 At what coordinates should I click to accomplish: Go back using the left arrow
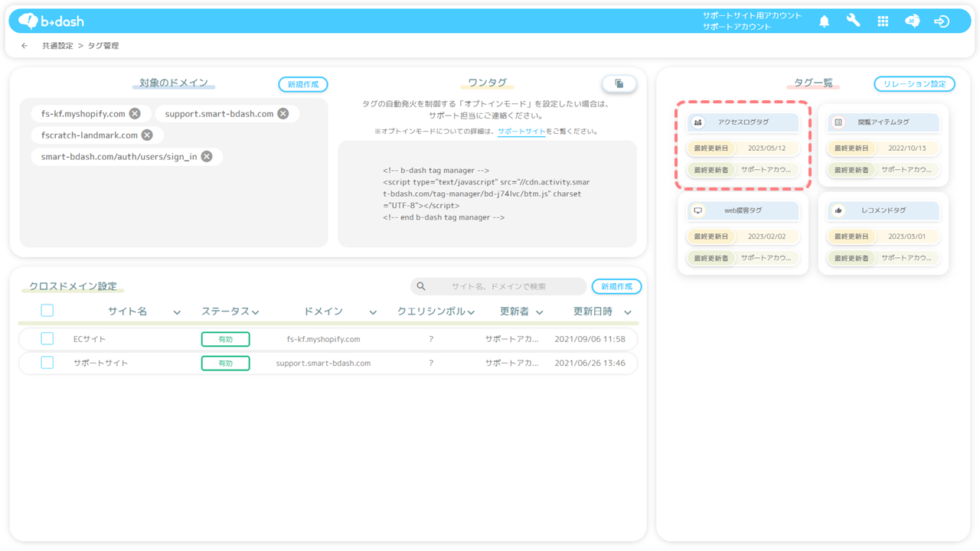point(24,46)
